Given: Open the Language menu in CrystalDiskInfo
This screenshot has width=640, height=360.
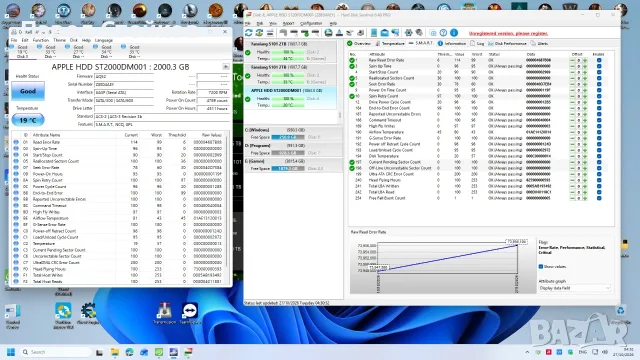Looking at the screenshot, I should coord(104,40).
